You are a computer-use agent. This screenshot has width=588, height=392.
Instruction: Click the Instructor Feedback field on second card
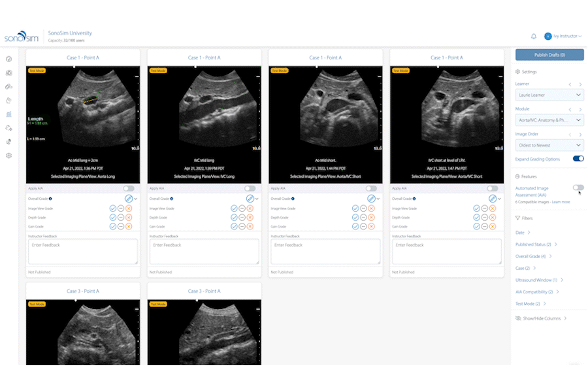coord(204,251)
